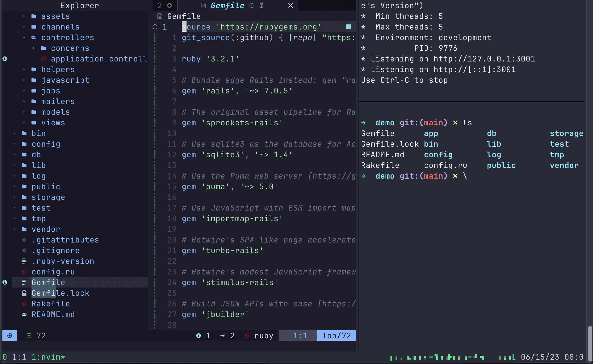
Task: Click the back-arrow buffer icon next to 2
Action: [170, 5]
